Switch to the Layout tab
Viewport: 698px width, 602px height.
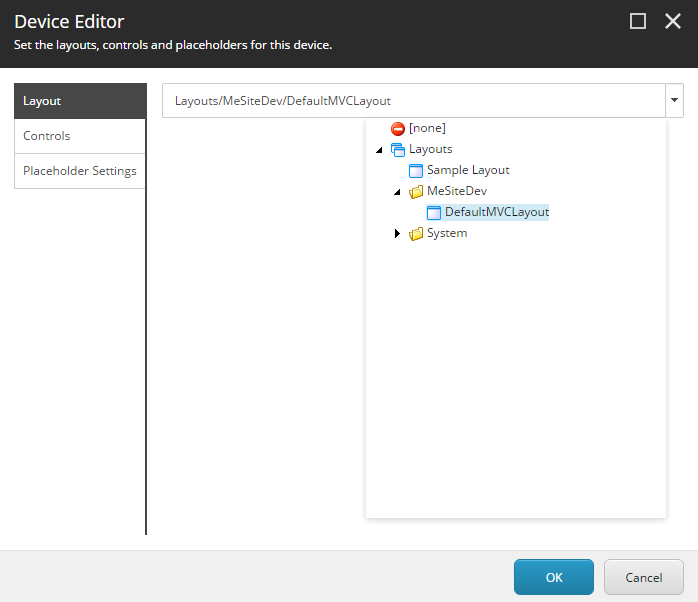pyautogui.click(x=80, y=101)
